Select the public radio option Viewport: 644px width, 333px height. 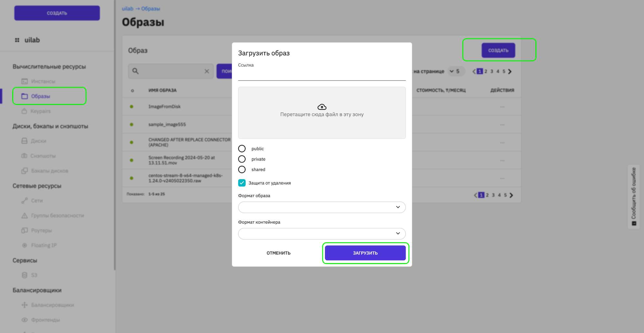(x=242, y=148)
